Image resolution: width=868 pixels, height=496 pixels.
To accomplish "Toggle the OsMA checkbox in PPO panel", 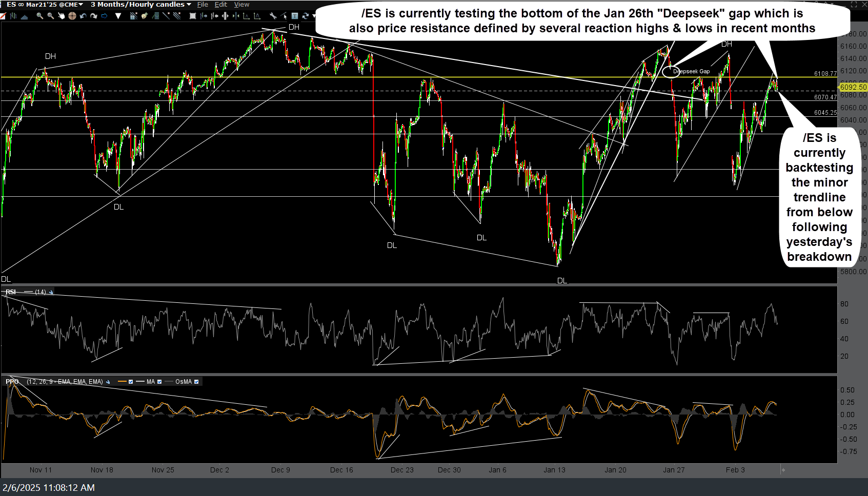I will pyautogui.click(x=197, y=381).
